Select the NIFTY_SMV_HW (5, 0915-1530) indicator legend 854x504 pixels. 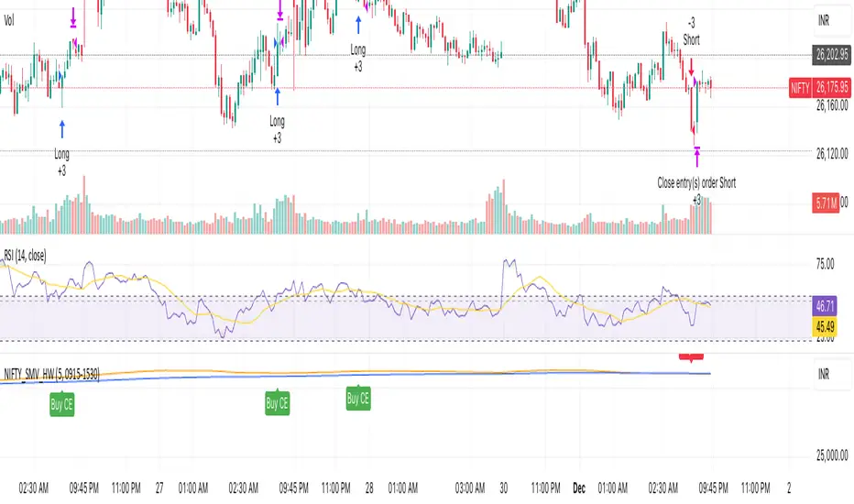point(51,374)
